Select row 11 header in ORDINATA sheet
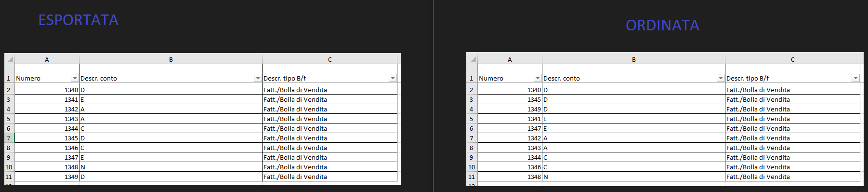The width and height of the screenshot is (868, 192). (472, 177)
